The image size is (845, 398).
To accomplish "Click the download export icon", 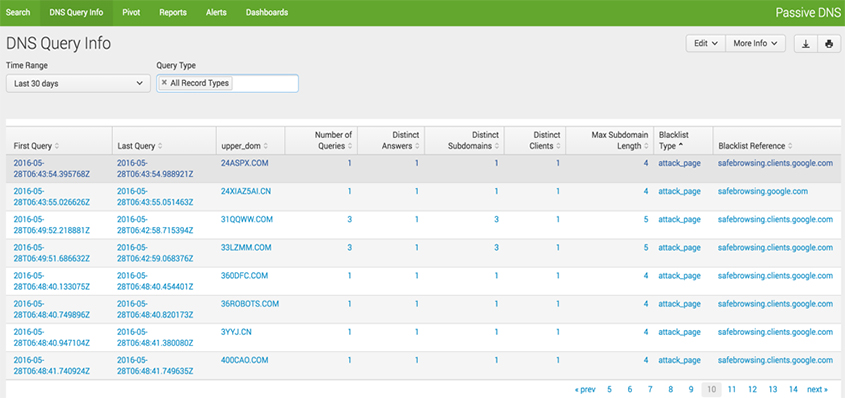I will [x=806, y=44].
